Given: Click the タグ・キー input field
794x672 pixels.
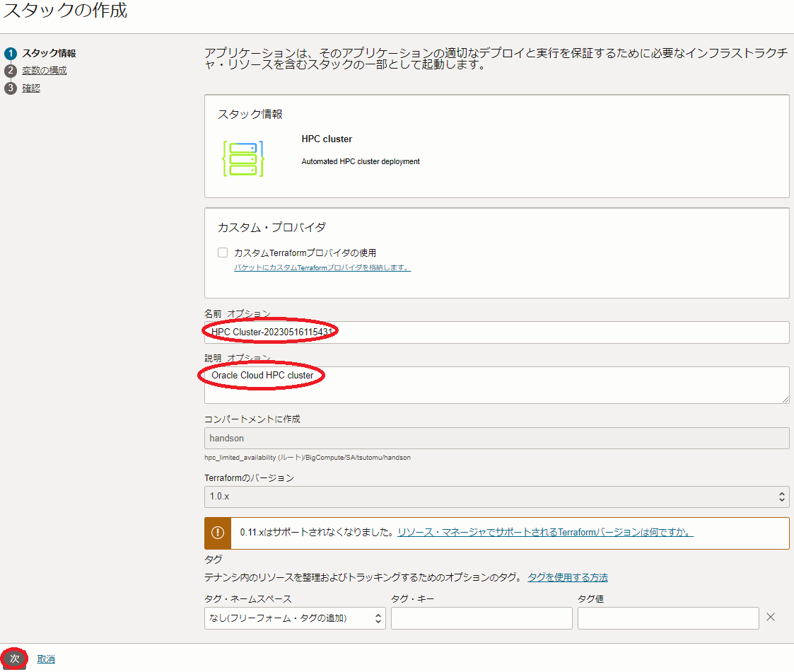Looking at the screenshot, I should click(x=481, y=618).
